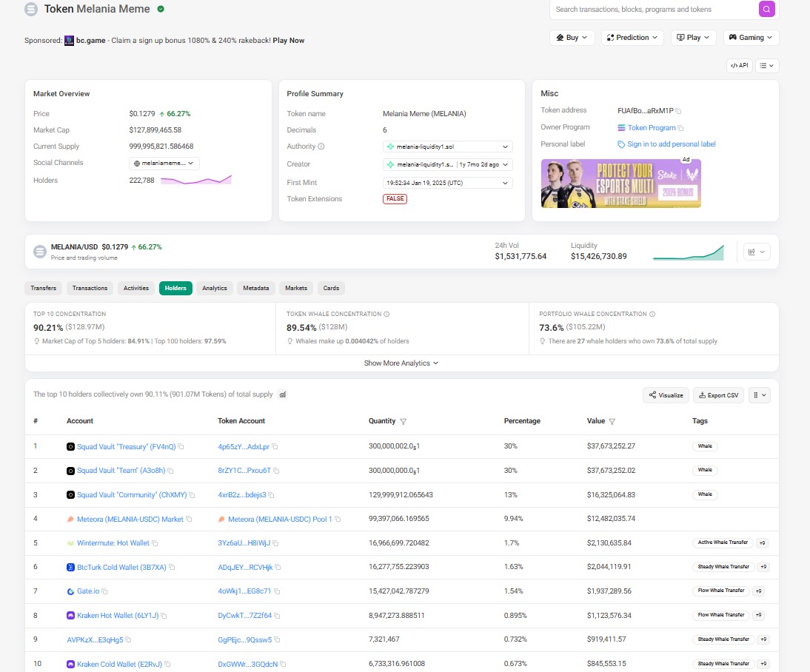The height and width of the screenshot is (672, 810).
Task: Click the Visualize button
Action: [666, 395]
